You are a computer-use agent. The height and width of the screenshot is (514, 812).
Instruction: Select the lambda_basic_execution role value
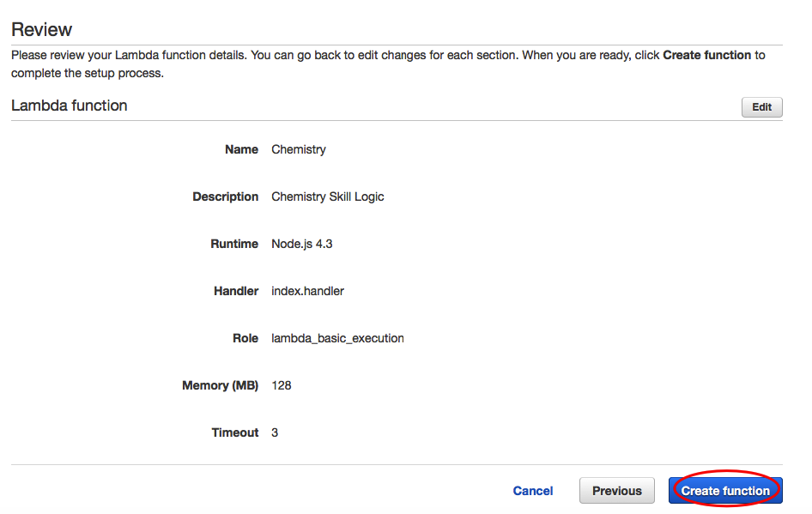click(337, 338)
